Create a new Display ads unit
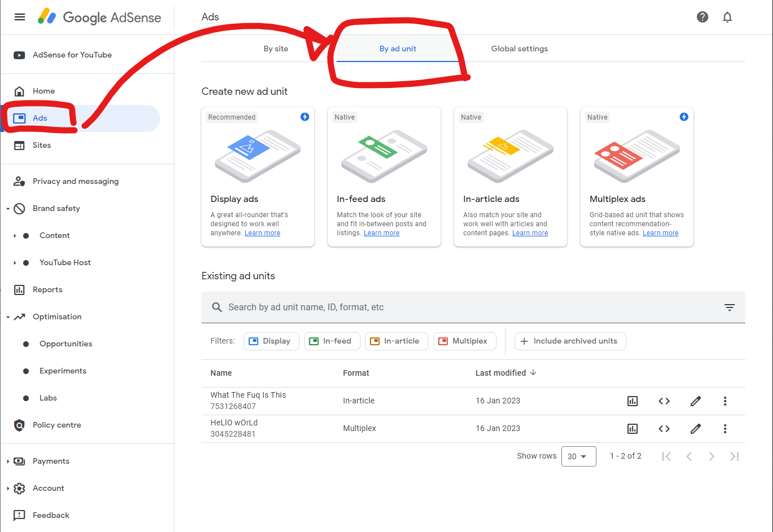Screen dimensions: 773x532 pyautogui.click(x=258, y=177)
